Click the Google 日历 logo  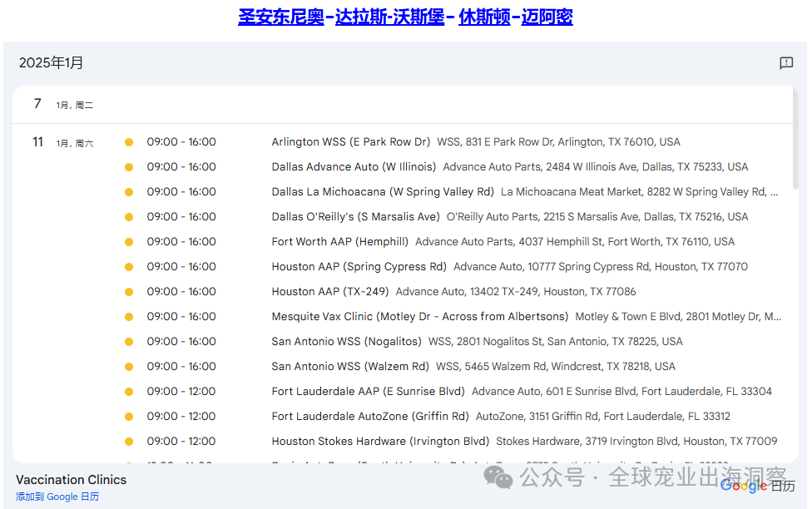(757, 486)
